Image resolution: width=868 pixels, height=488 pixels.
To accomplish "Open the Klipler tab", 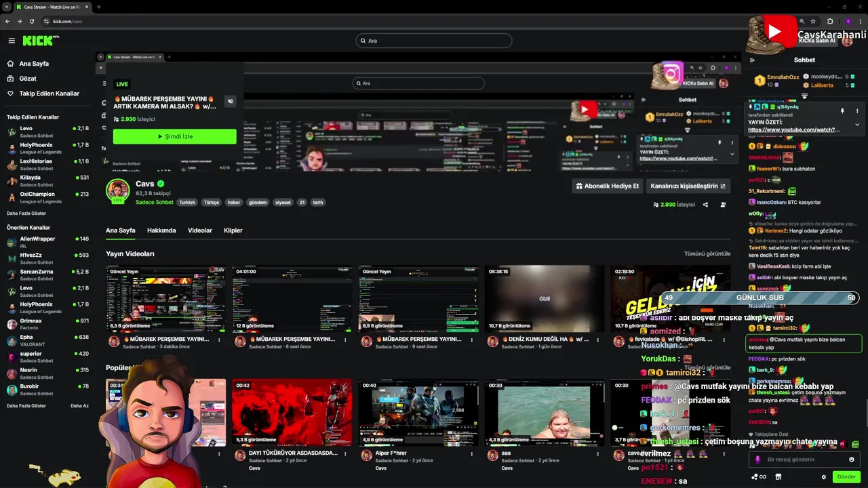I will point(233,230).
